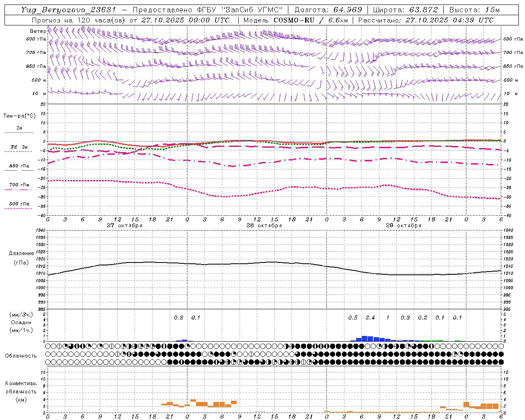Click the date label 29 октября
The width and height of the screenshot is (525, 420).
404,226
